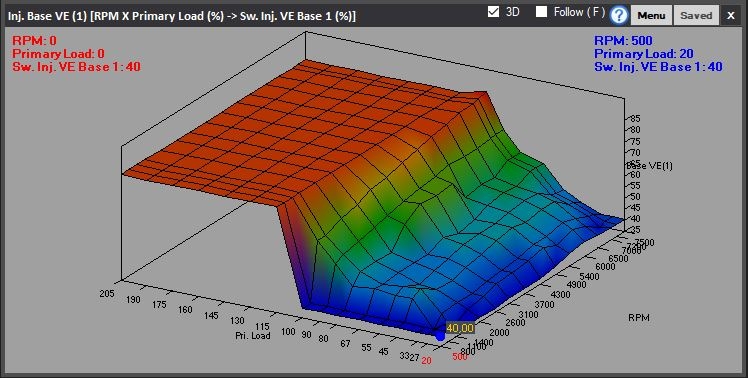The height and width of the screenshot is (378, 748).
Task: Click the 80 VE axis label
Action: [636, 130]
